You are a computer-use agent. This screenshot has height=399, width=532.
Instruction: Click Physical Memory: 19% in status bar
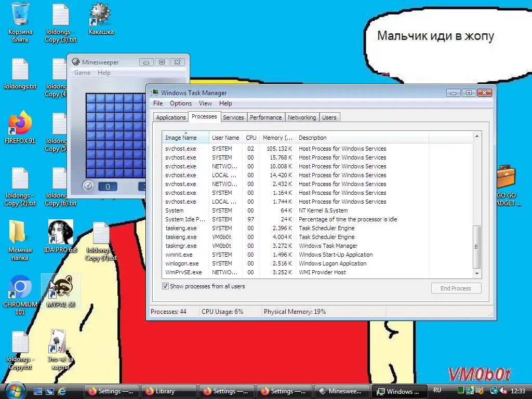pyautogui.click(x=295, y=312)
